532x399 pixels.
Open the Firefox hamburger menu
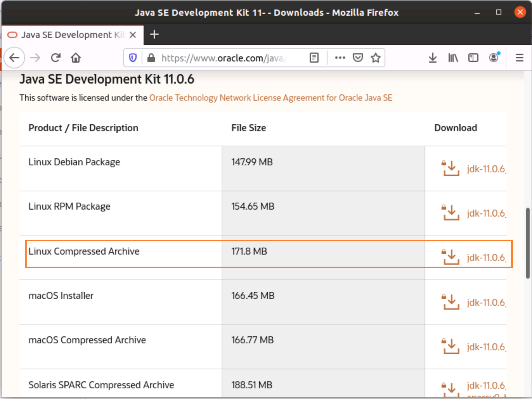(x=519, y=58)
